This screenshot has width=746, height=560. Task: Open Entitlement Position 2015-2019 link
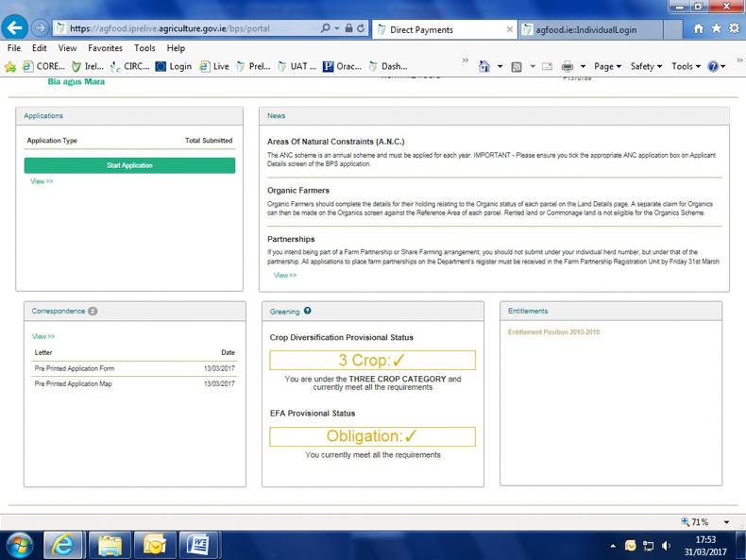[553, 332]
